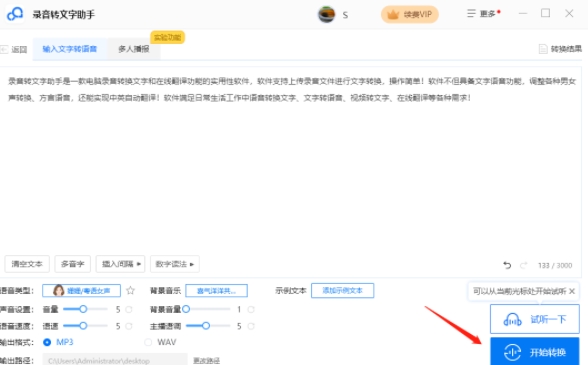Click the 开始转换 start conversion button
588x365 pixels.
tap(535, 352)
